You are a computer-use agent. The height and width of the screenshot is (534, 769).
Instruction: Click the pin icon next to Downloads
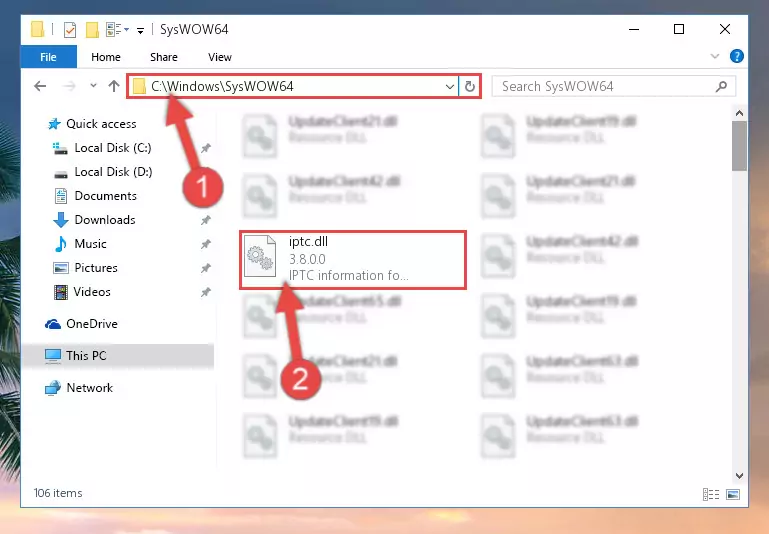click(205, 220)
